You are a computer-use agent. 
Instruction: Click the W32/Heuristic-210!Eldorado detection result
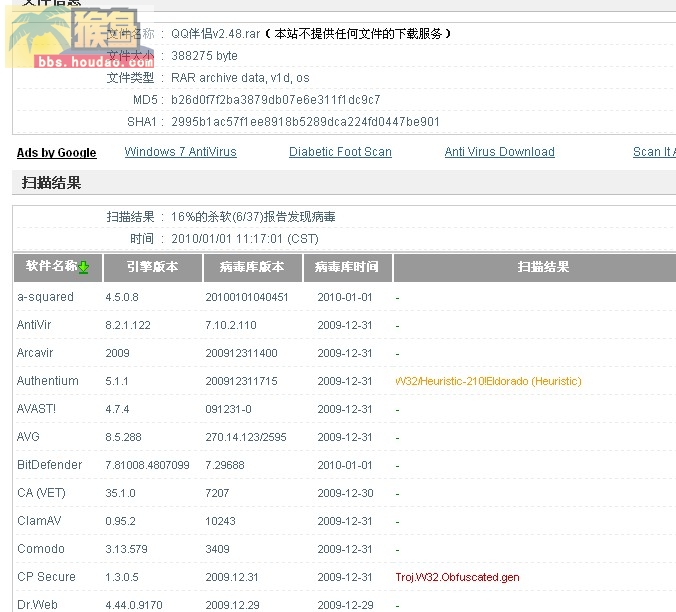tap(488, 381)
